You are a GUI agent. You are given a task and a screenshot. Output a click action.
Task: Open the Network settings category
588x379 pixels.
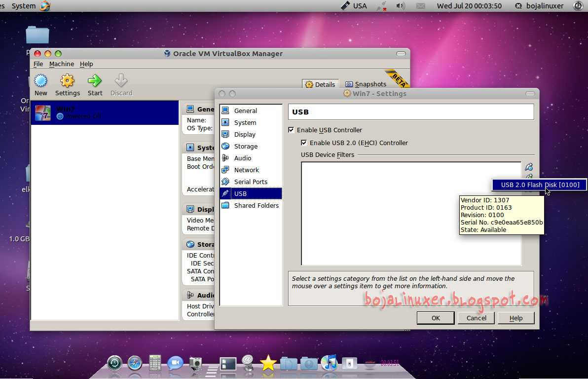pyautogui.click(x=251, y=170)
